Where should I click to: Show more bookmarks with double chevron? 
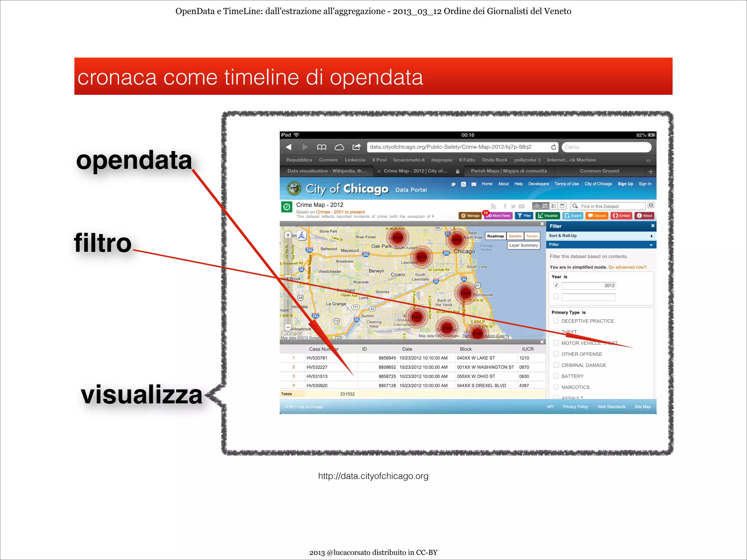(648, 160)
